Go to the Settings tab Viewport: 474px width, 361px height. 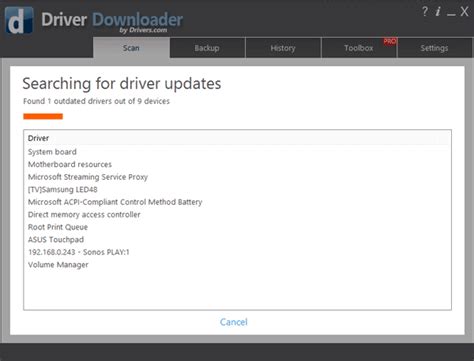pyautogui.click(x=434, y=48)
